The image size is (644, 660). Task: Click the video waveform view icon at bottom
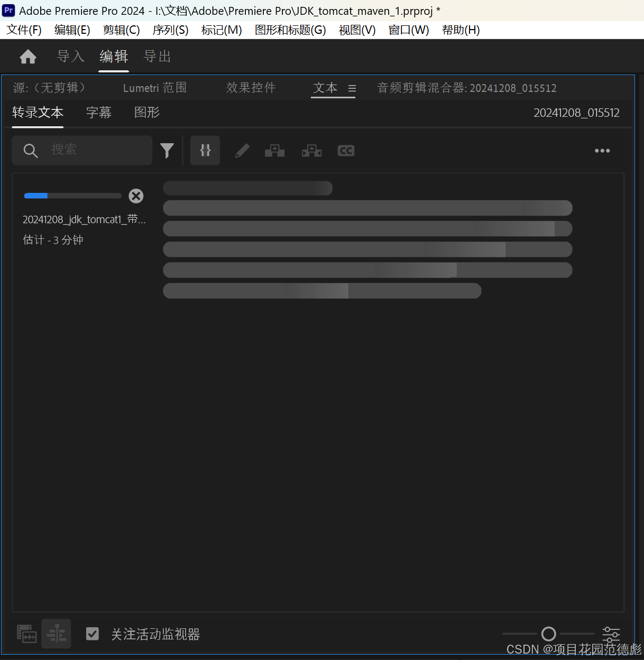coord(26,634)
